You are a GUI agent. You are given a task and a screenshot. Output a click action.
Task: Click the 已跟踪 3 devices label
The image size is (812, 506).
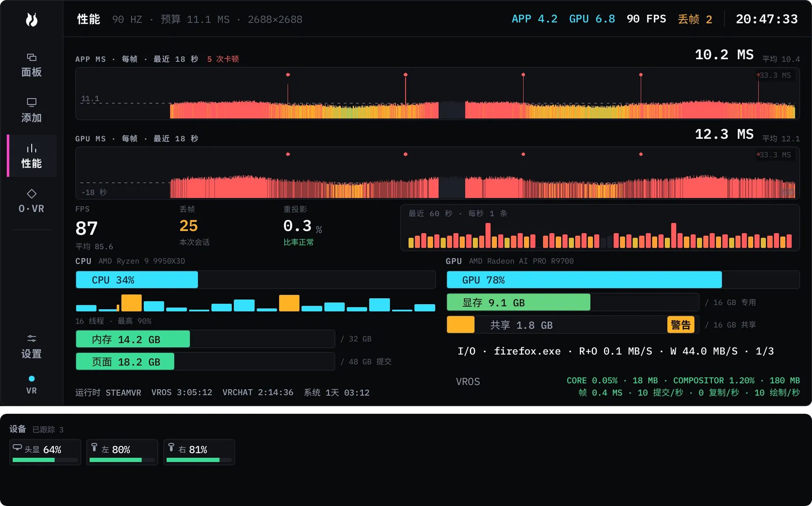click(x=48, y=429)
